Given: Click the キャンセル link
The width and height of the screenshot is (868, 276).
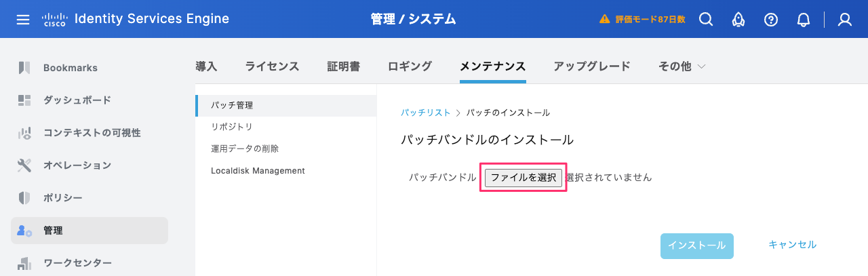Looking at the screenshot, I should [x=792, y=245].
